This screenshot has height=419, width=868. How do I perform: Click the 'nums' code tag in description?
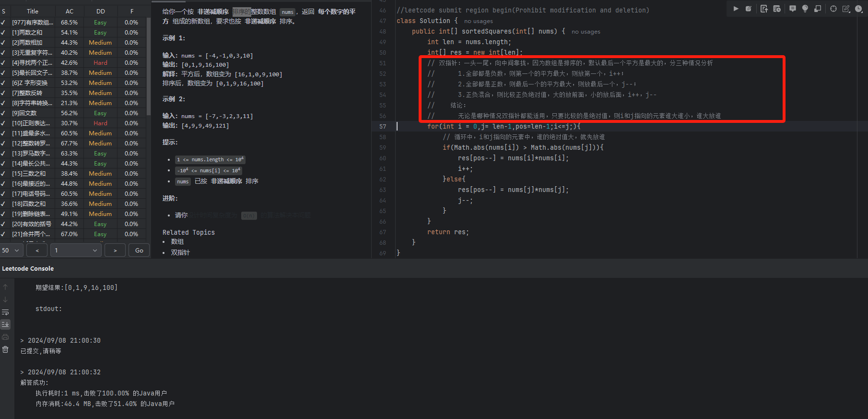[x=288, y=12]
